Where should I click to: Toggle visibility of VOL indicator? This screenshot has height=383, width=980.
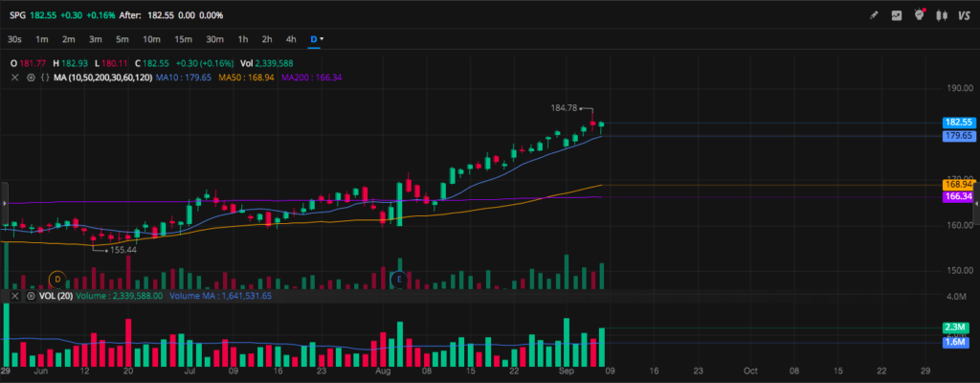tap(30, 297)
